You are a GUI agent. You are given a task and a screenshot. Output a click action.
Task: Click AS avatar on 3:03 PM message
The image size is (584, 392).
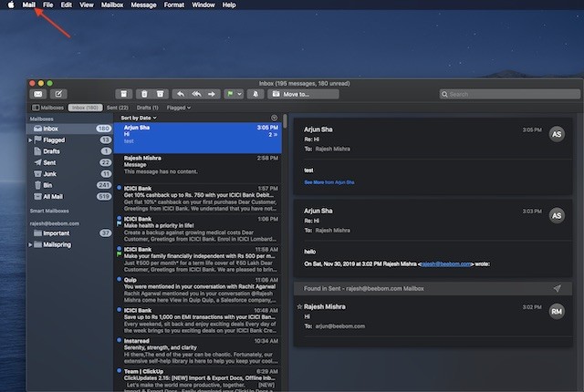pos(557,216)
